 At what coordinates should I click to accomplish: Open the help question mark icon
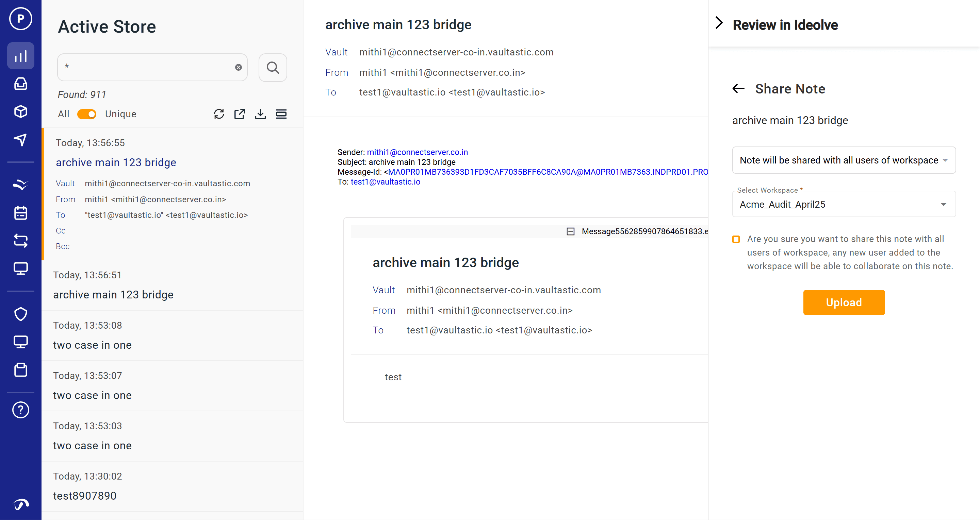[20, 410]
